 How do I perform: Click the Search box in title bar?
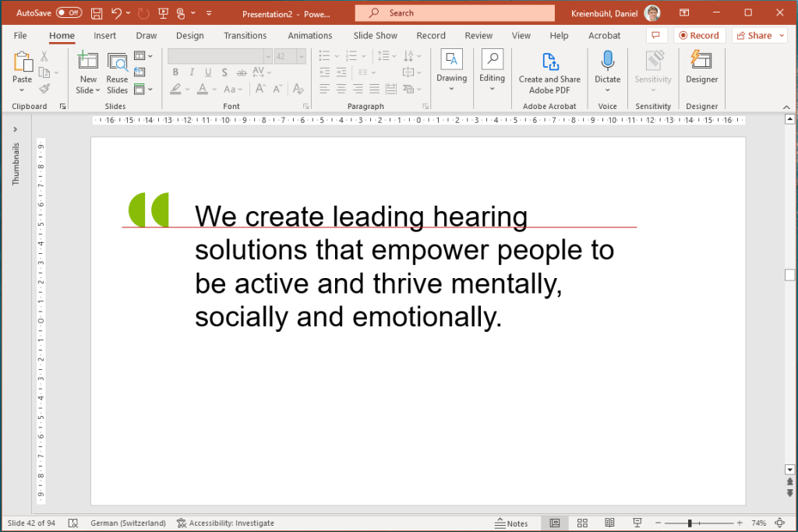point(454,13)
